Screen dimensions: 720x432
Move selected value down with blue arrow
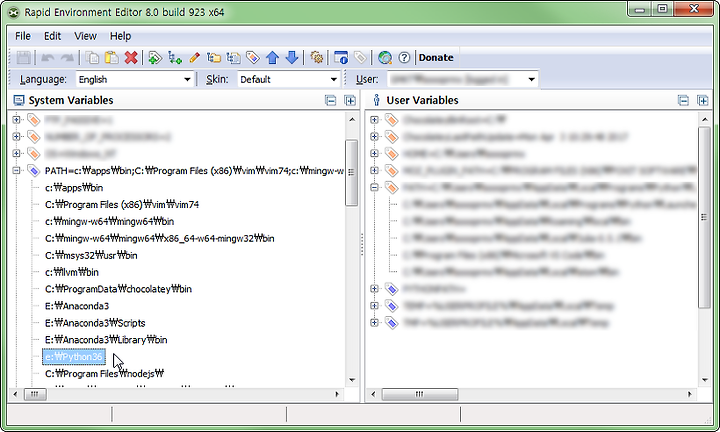pyautogui.click(x=292, y=57)
